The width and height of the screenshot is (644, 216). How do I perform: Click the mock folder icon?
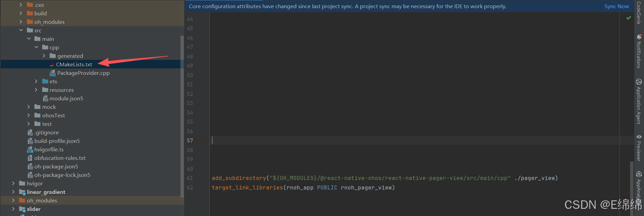(x=37, y=107)
